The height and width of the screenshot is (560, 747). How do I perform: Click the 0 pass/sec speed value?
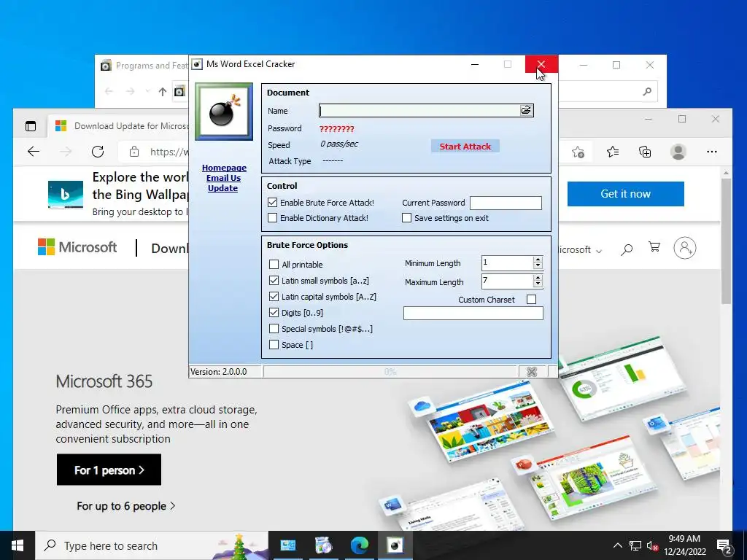[x=339, y=144]
